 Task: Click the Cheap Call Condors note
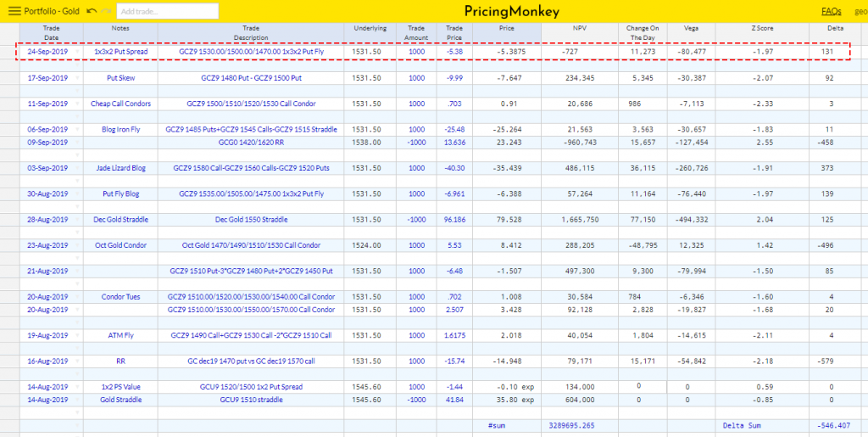pos(120,104)
